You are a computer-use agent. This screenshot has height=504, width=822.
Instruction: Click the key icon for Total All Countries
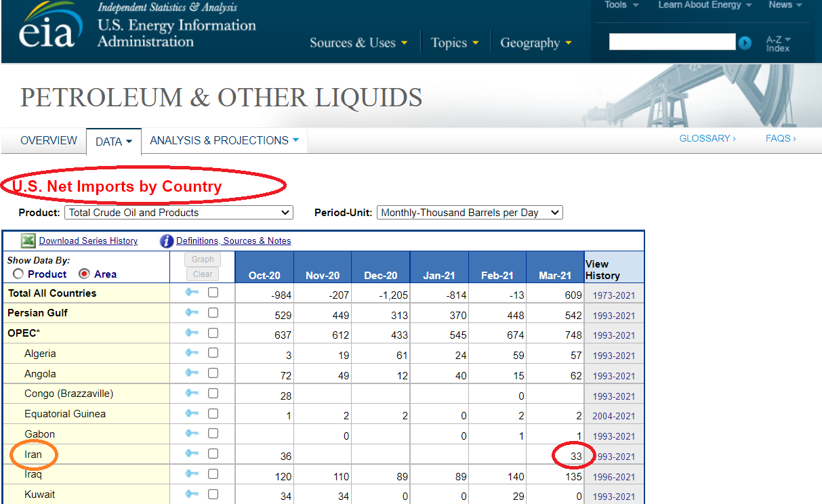pyautogui.click(x=192, y=293)
